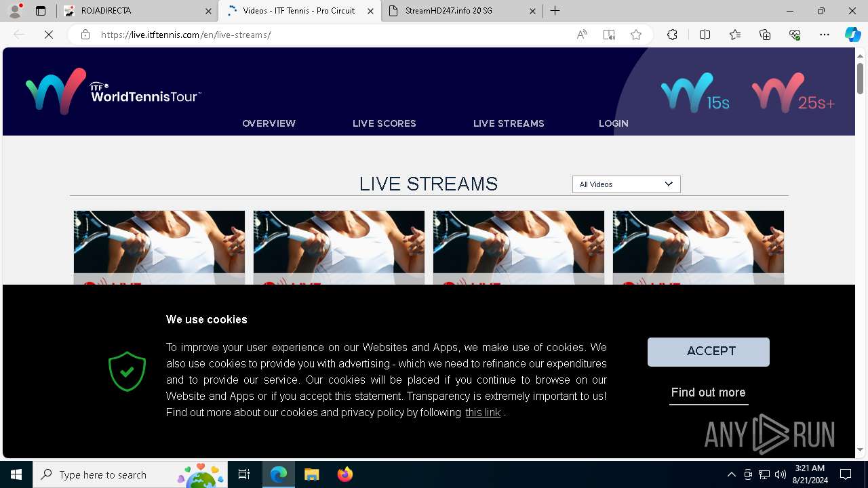Screen dimensions: 868x488
Task: Follow 'this link' privacy policy link
Action: tap(483, 412)
